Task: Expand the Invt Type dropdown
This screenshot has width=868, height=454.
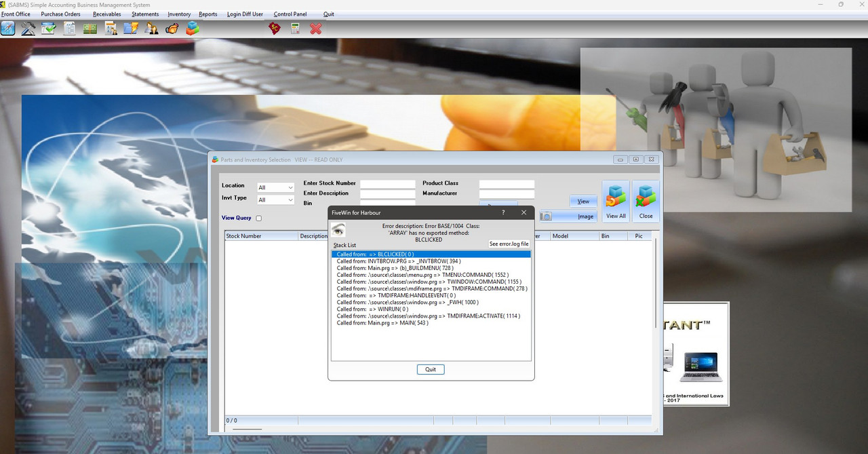Action: tap(290, 200)
